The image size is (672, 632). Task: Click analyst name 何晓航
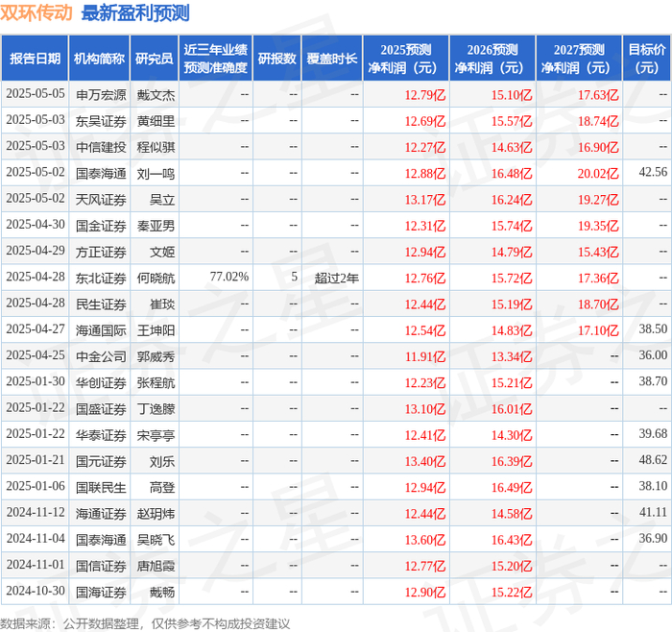[x=156, y=279]
